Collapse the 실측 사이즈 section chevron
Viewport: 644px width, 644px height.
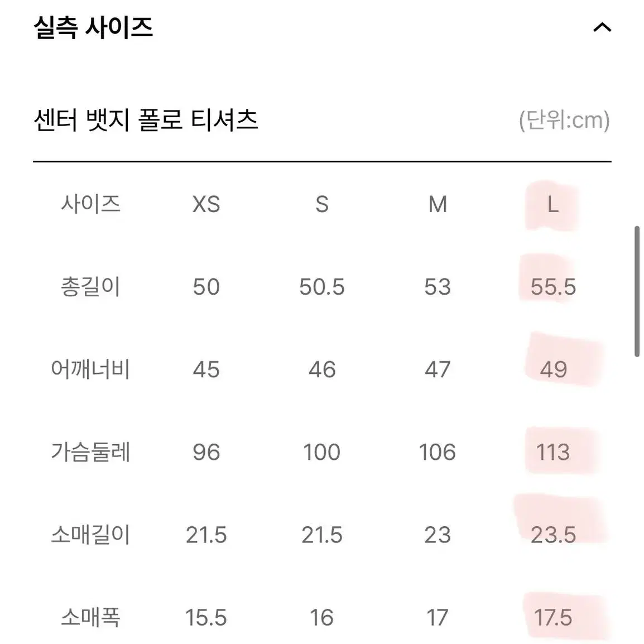coord(602,27)
